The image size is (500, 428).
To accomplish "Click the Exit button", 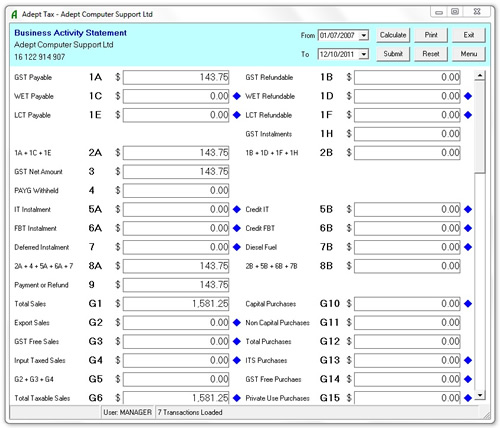I will point(469,35).
